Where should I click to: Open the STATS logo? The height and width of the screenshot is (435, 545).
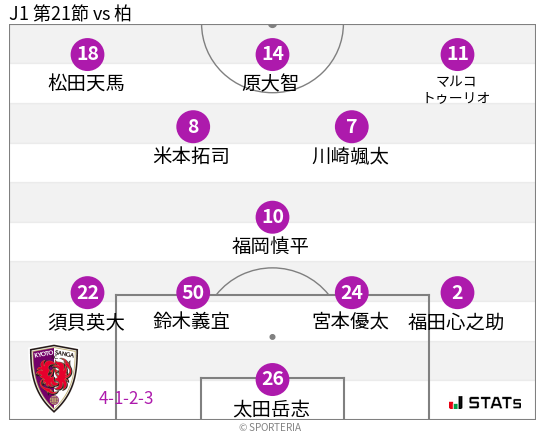[485, 403]
